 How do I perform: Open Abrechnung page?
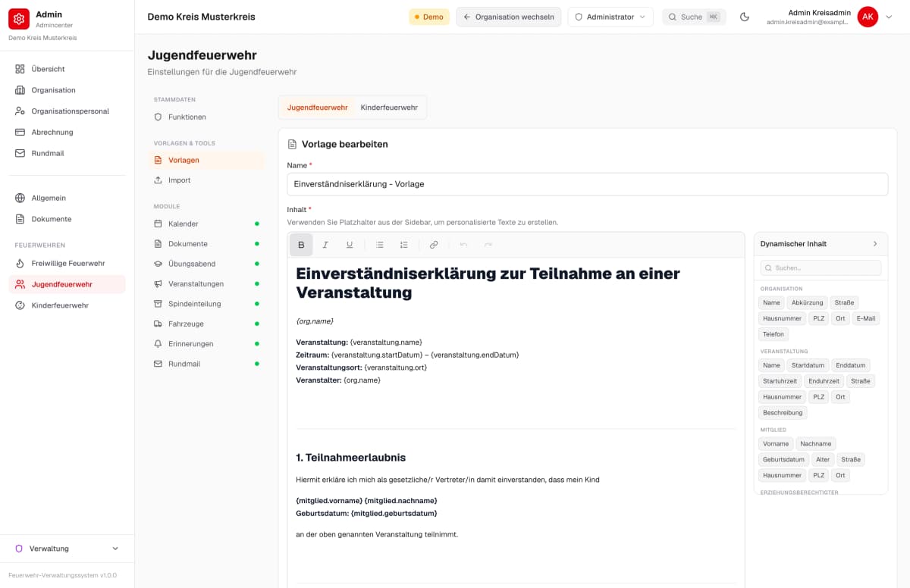coord(67,132)
